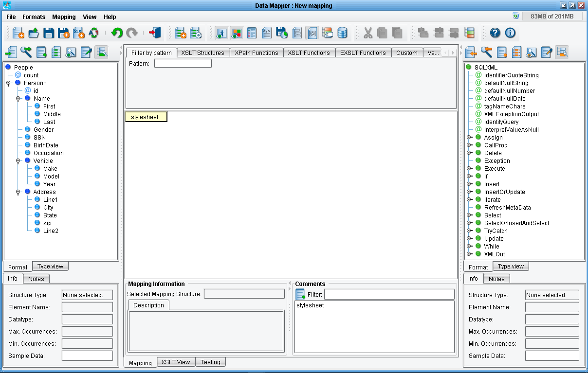The image size is (588, 373).
Task: Click the grey redo arrow
Action: tap(132, 33)
